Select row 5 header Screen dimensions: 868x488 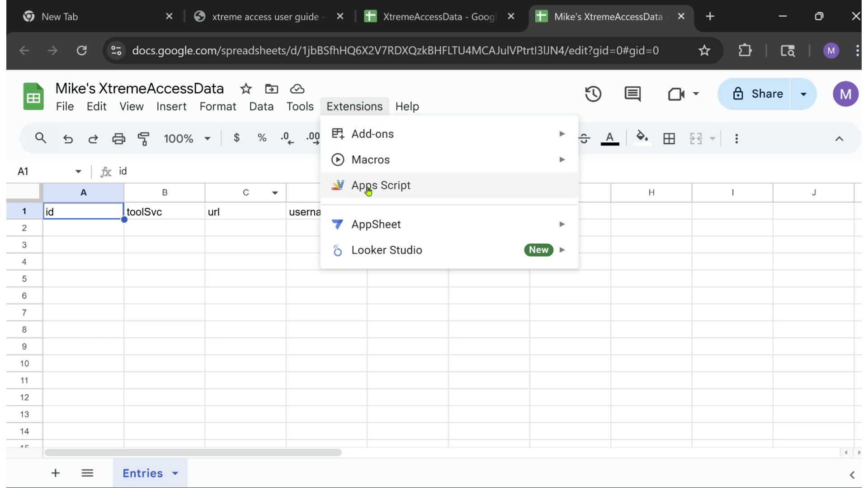click(24, 279)
